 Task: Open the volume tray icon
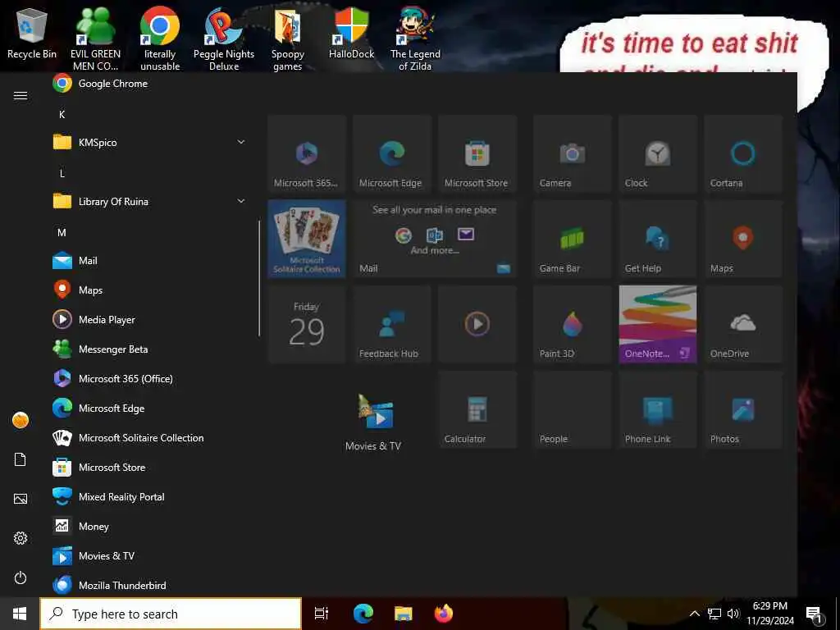733,614
